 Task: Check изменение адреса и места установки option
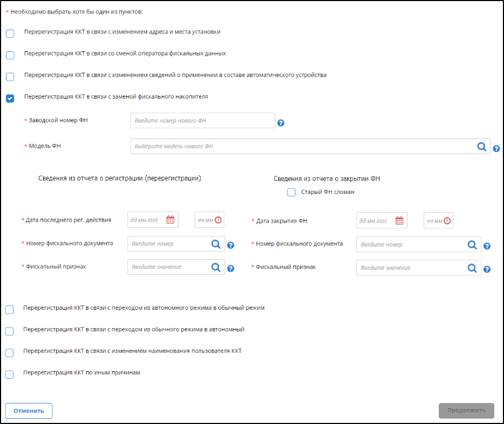tap(10, 33)
